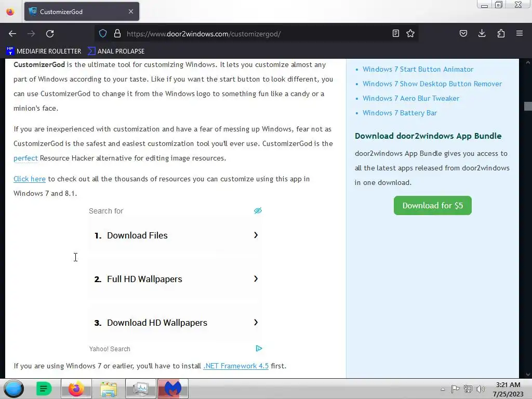Follow the 'perfect' hyperlink
The image size is (532, 399).
[x=25, y=158]
